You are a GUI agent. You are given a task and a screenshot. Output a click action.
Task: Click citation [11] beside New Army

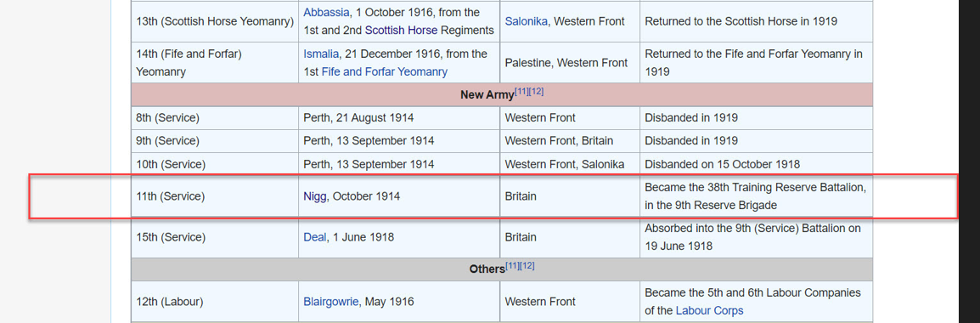(x=522, y=92)
